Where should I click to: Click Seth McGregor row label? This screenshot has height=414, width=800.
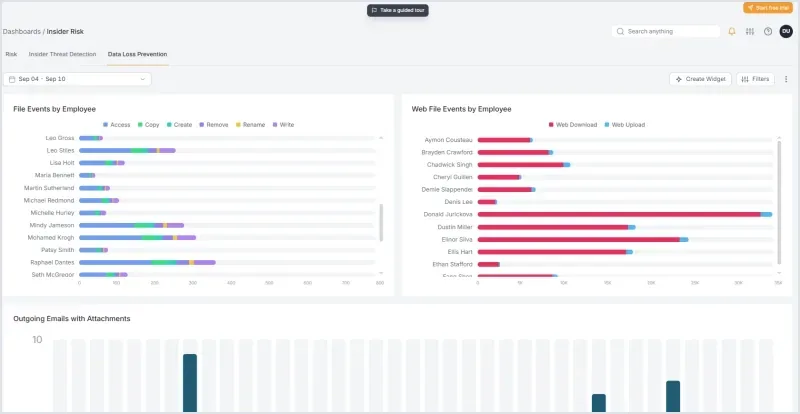pyautogui.click(x=55, y=275)
